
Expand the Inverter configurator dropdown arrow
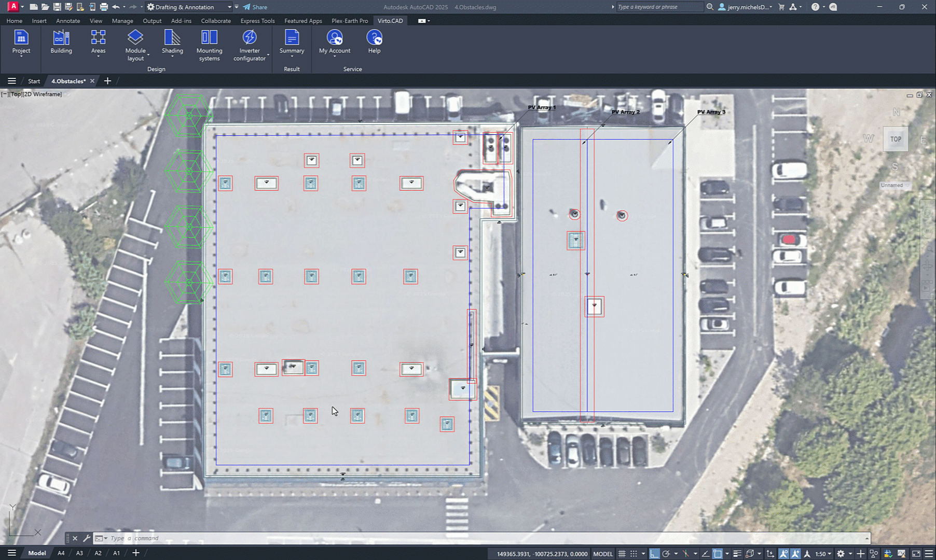pos(268,54)
